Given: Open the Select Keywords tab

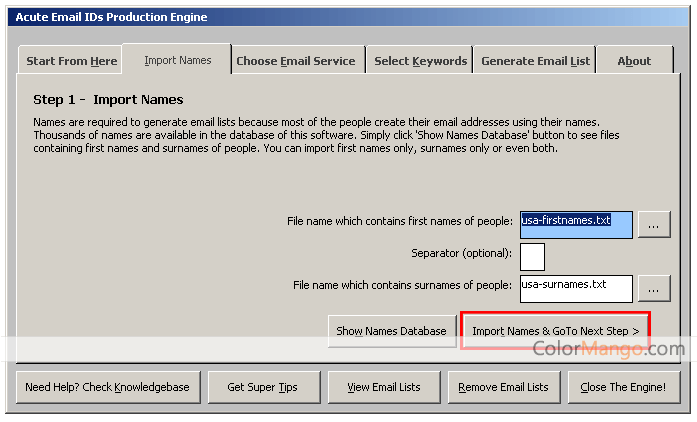Looking at the screenshot, I should [420, 61].
